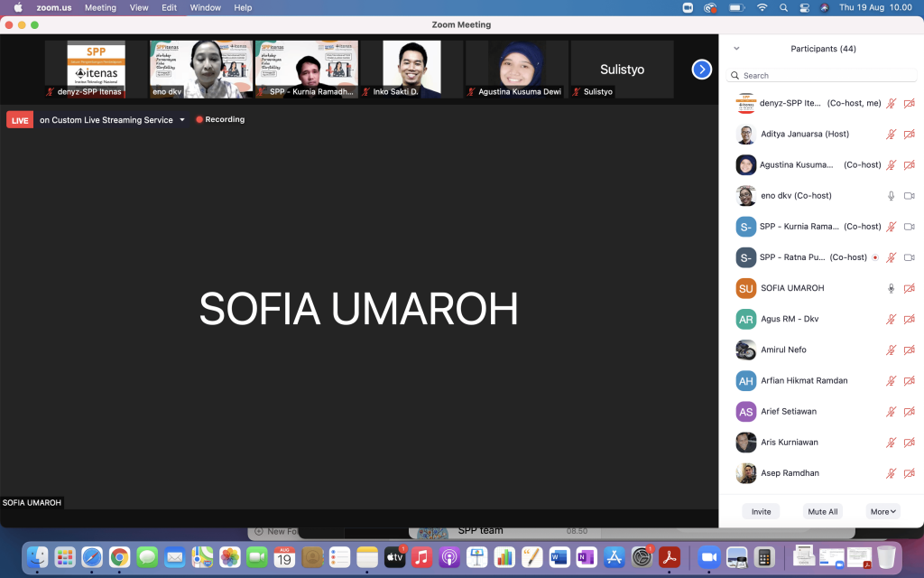Toggle eno dkv's microphone icon
Screen dimensions: 924x578
tap(891, 196)
